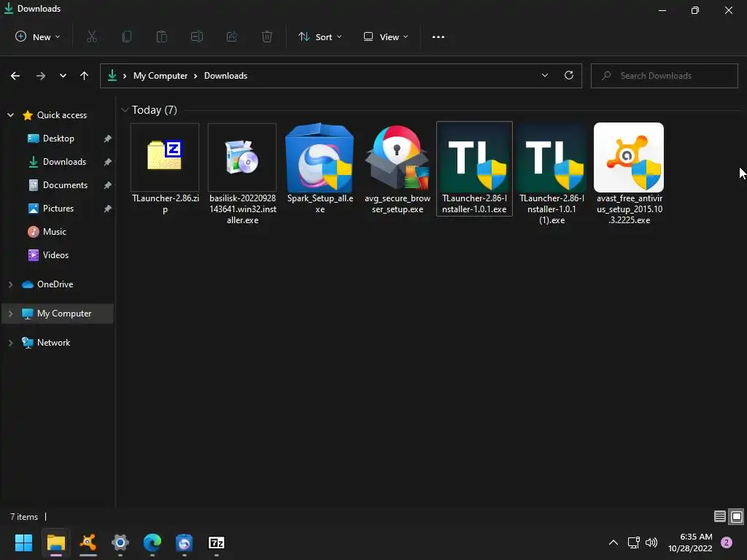Open the Sort dropdown
The image size is (747, 560).
click(320, 36)
